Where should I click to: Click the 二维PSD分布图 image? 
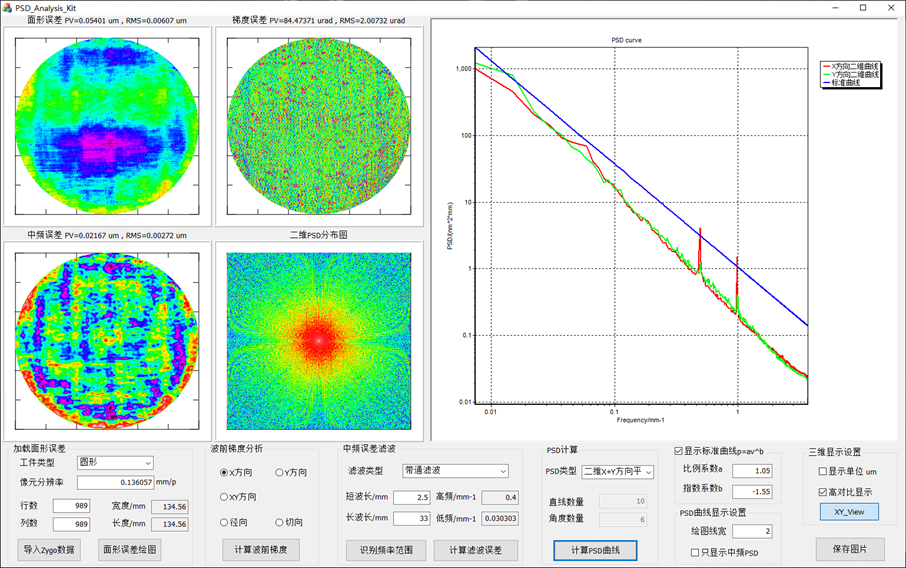coord(319,340)
